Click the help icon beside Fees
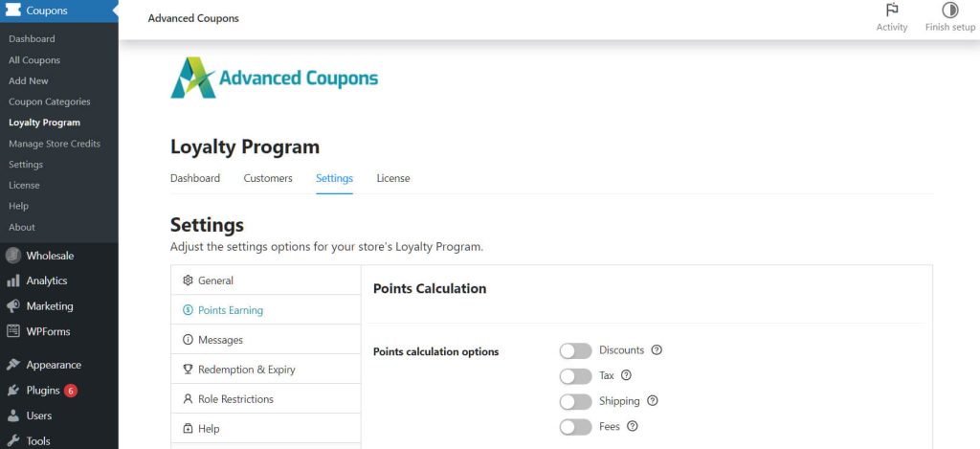980x449 pixels. click(633, 426)
